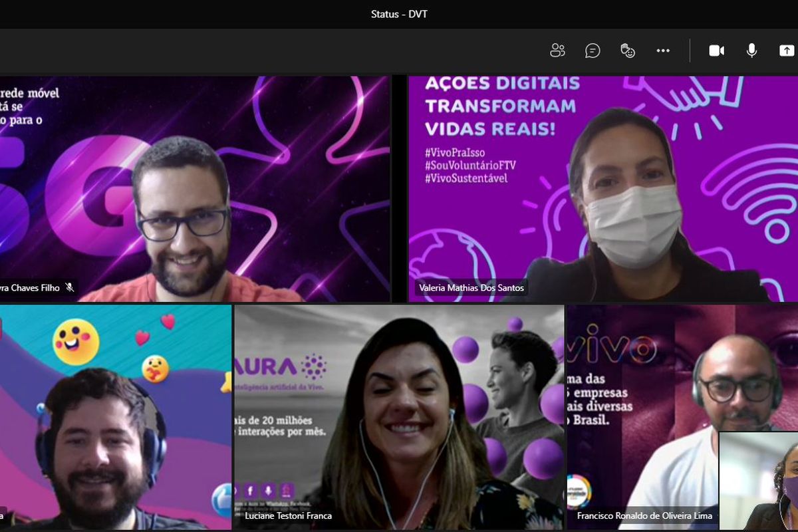
Task: Select Francisco Ronaldo de Oliveira Lima video
Action: click(682, 418)
